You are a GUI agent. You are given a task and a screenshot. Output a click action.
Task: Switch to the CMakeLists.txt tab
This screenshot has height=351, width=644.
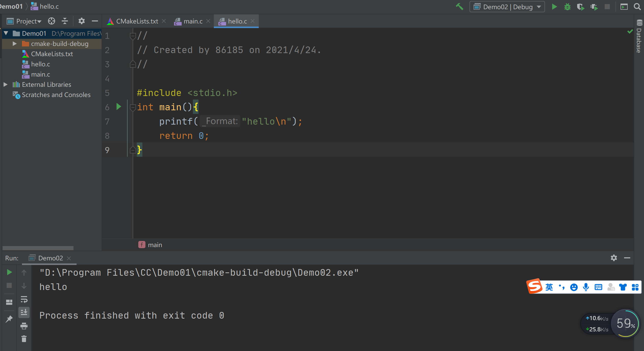137,21
